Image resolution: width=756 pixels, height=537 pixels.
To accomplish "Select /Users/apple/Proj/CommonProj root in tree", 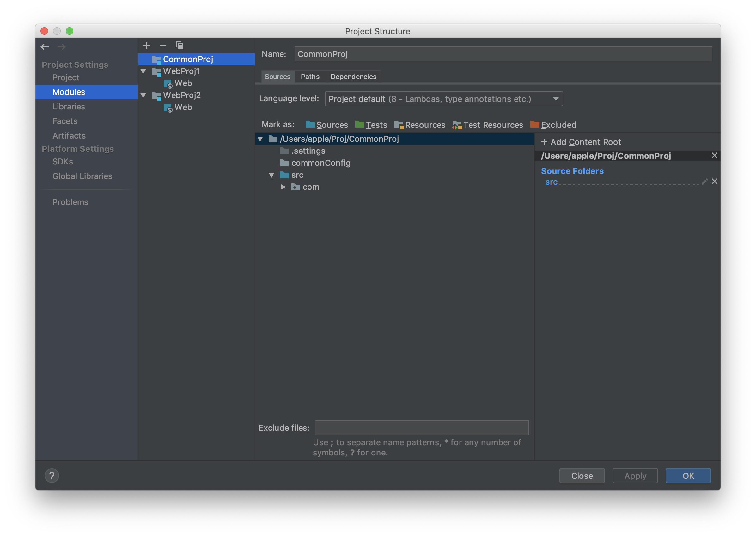I will 395,139.
